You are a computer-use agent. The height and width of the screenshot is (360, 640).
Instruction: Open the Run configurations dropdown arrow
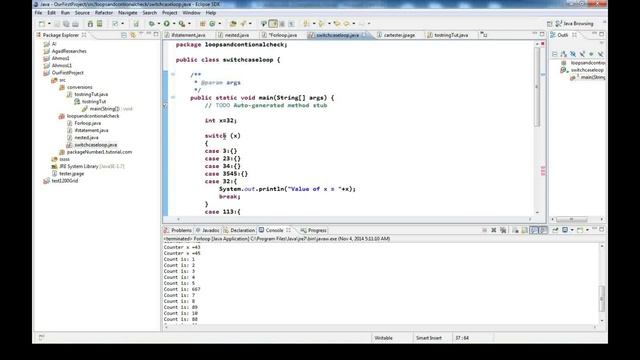pyautogui.click(x=174, y=24)
